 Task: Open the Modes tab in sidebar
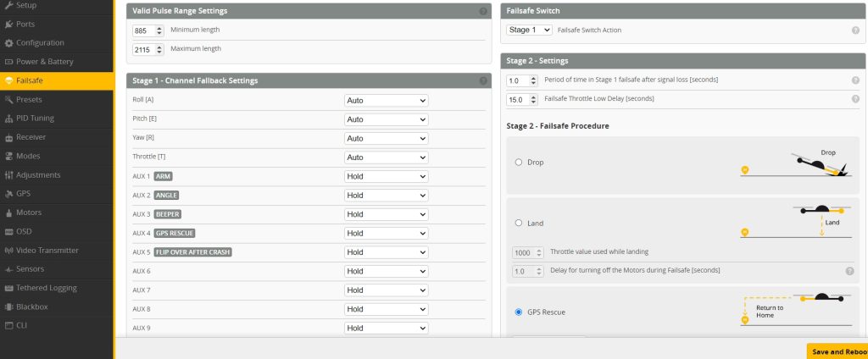[28, 156]
